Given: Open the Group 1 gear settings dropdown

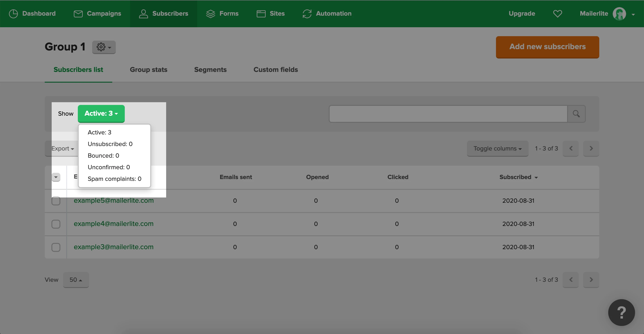Looking at the screenshot, I should (x=104, y=47).
